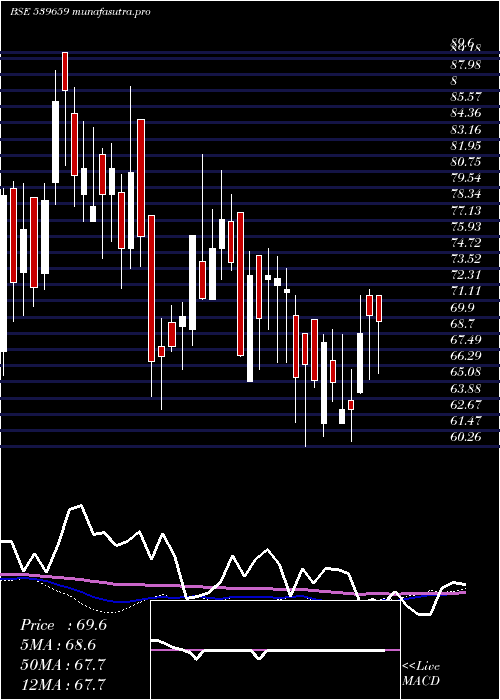Pick the 81.95 price axis label
500x700 pixels.
(x=466, y=146)
